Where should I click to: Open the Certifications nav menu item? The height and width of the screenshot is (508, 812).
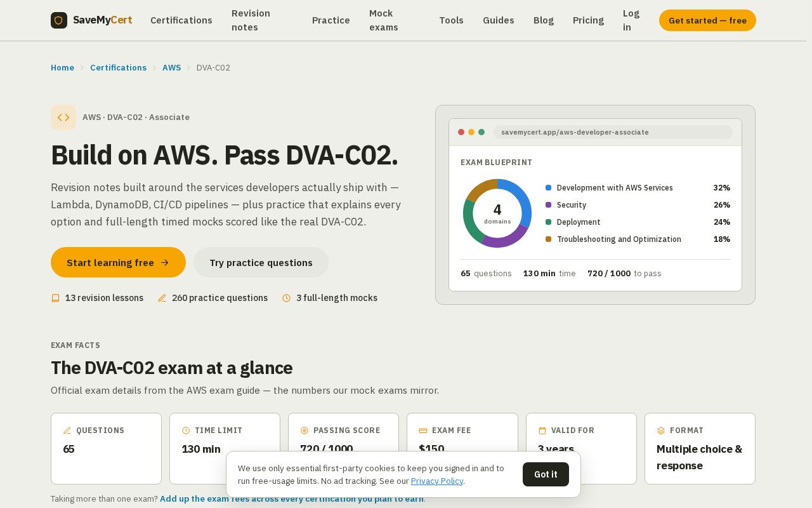click(181, 20)
